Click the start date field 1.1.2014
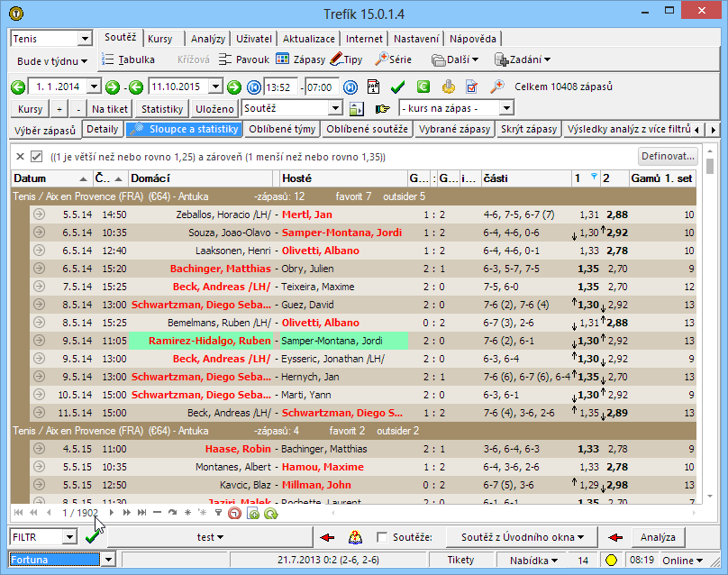The image size is (728, 575). pos(58,87)
